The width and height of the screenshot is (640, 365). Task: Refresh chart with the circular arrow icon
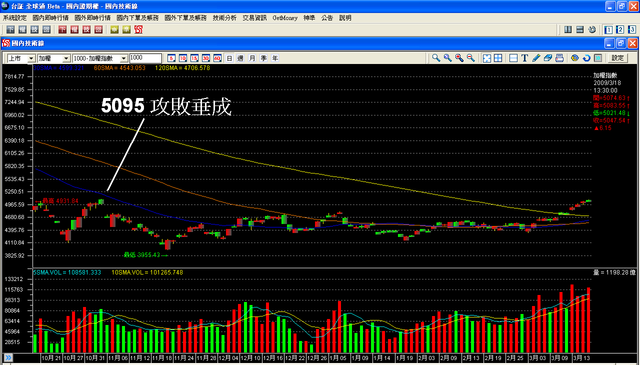pos(586,58)
